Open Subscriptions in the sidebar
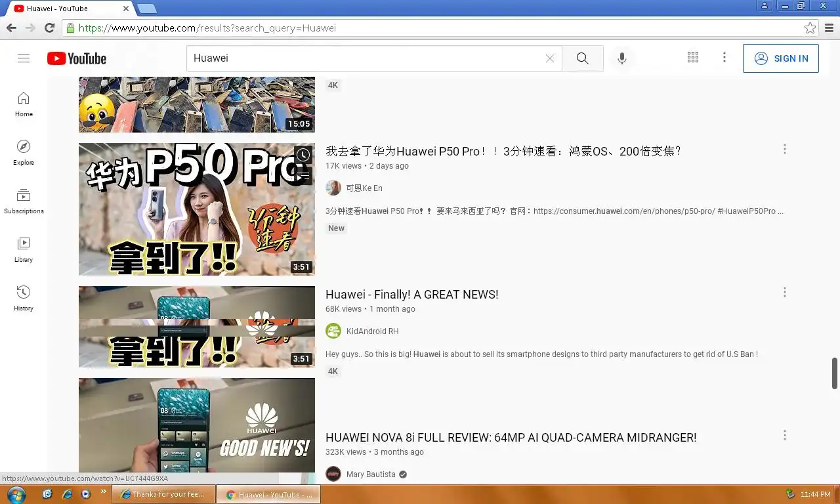This screenshot has width=840, height=504. tap(24, 201)
